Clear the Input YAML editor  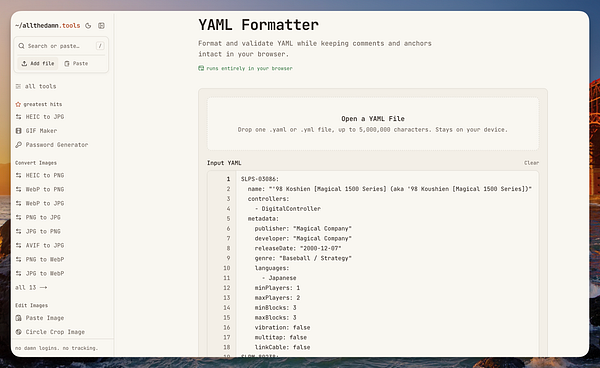[531, 163]
